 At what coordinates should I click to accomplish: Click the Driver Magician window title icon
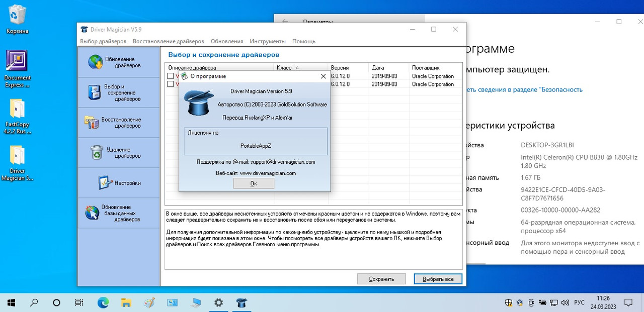(84, 29)
